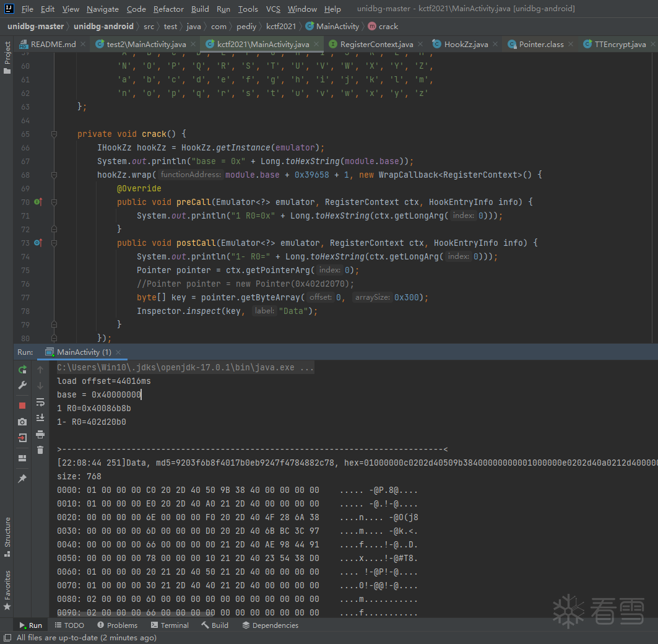Click the Exit icon in Run toolbar
Viewport: 658px width, 644px height.
pyautogui.click(x=22, y=438)
